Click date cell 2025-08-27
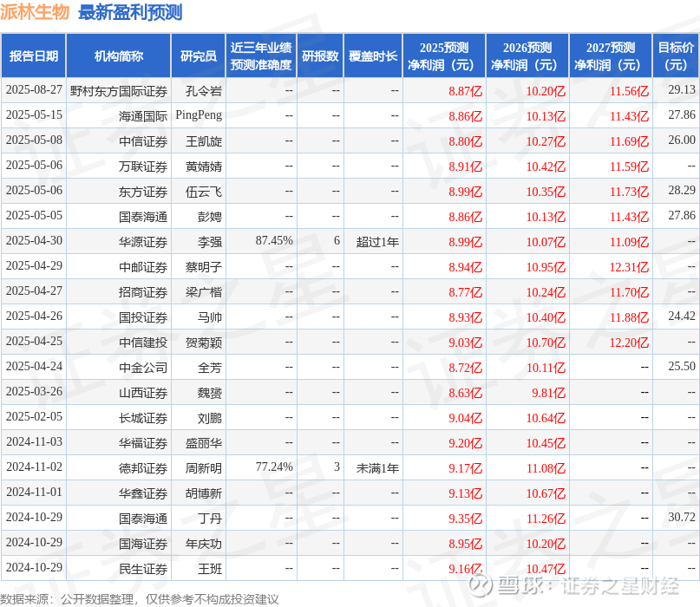 coord(34,89)
